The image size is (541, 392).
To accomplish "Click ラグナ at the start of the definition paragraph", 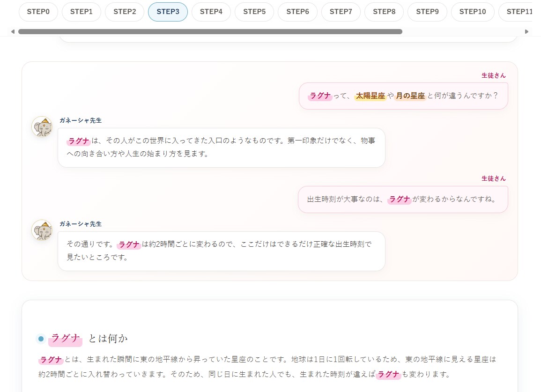I will point(51,360).
